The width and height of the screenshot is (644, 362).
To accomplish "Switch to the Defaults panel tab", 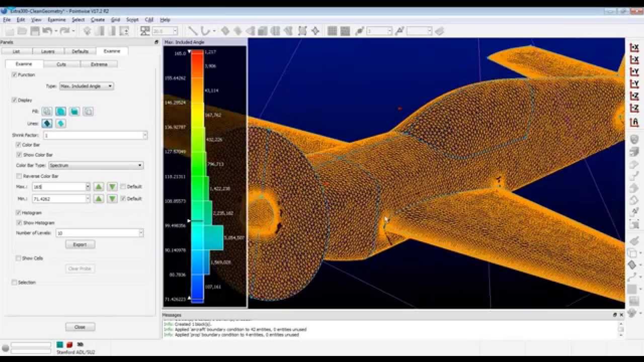I will click(80, 51).
